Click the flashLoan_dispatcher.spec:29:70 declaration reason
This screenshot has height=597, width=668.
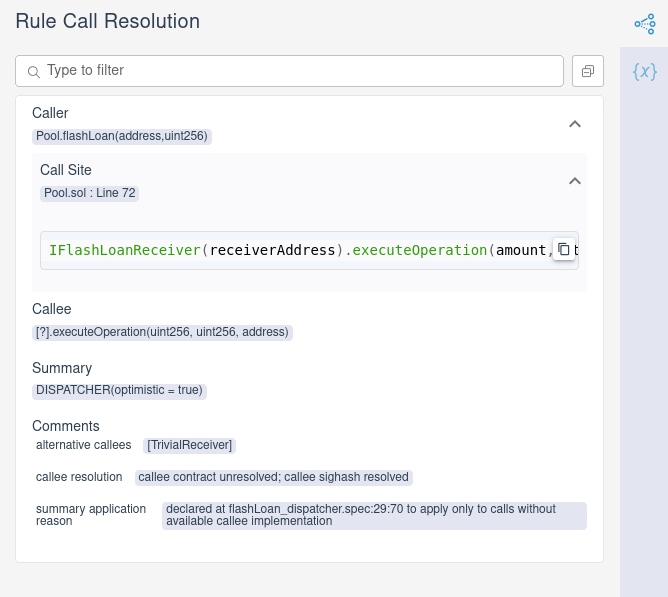pos(373,515)
